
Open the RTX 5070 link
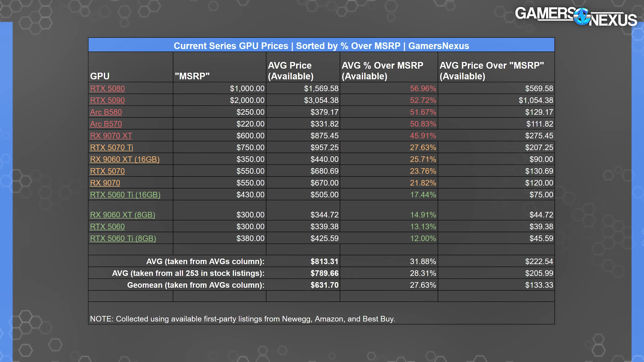(107, 171)
